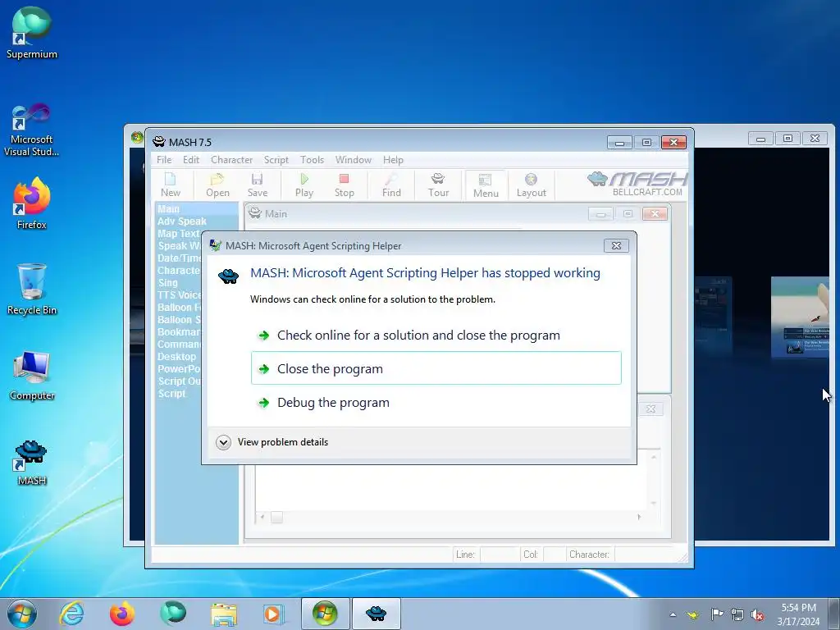Screen dimensions: 840x630
Task: Open the Tools menu
Action: point(312,160)
